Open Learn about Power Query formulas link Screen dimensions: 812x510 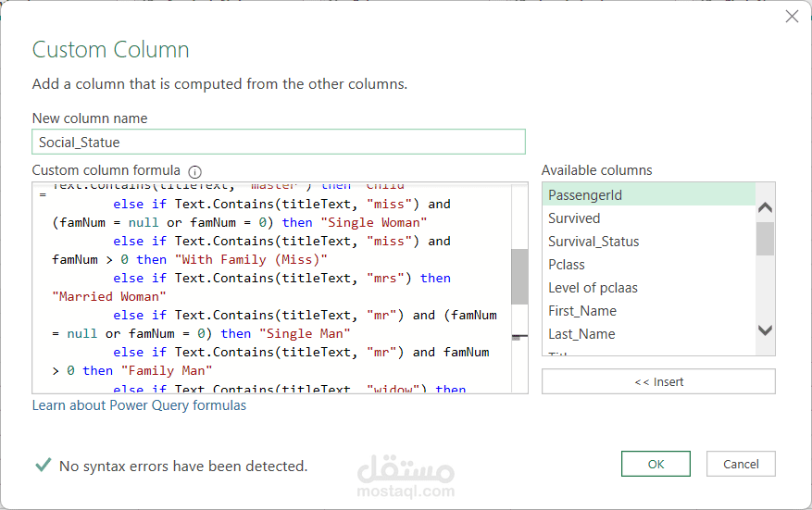pos(139,405)
